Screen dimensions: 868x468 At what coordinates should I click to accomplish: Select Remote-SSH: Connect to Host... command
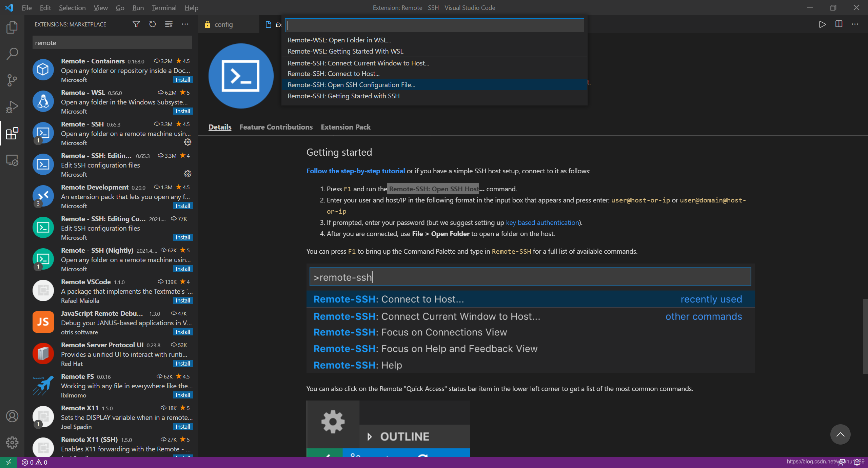tap(333, 74)
